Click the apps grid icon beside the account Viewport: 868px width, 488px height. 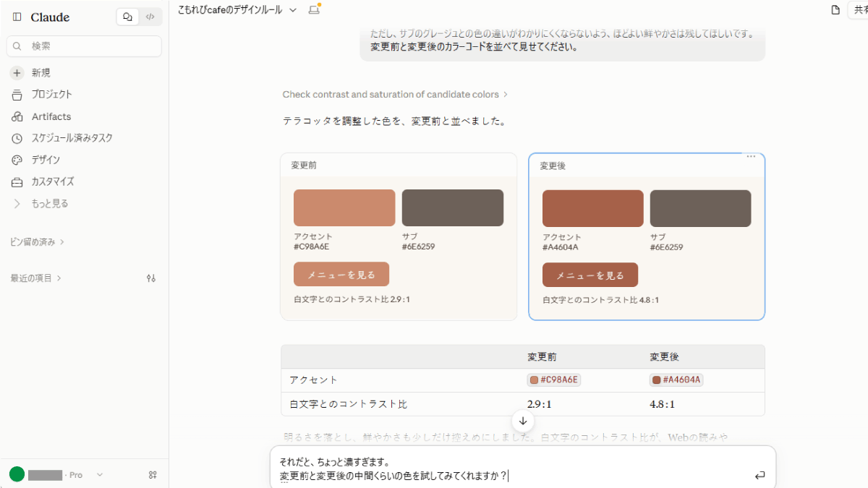pos(153,475)
